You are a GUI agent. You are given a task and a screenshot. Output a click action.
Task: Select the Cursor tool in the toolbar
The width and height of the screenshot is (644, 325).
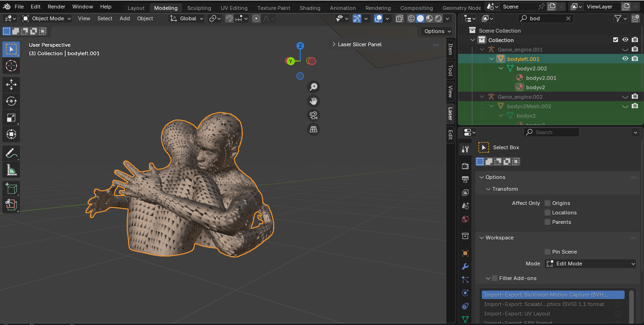(11, 66)
